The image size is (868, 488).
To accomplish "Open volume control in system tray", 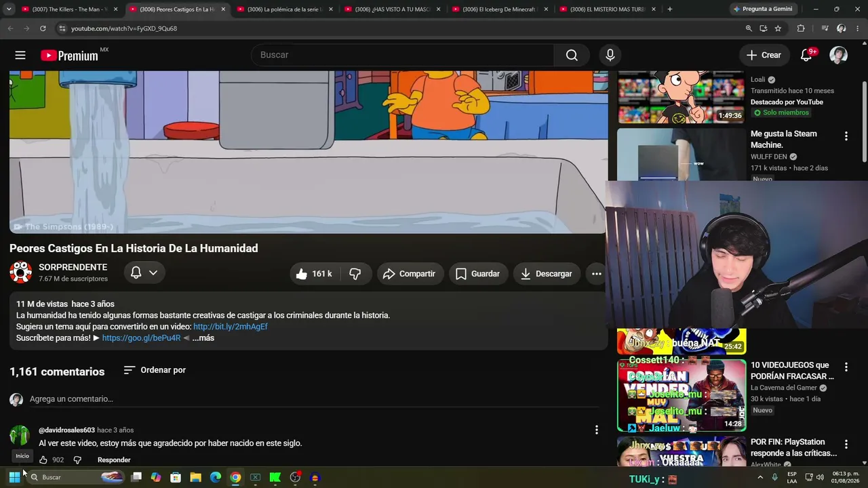I will (x=820, y=477).
